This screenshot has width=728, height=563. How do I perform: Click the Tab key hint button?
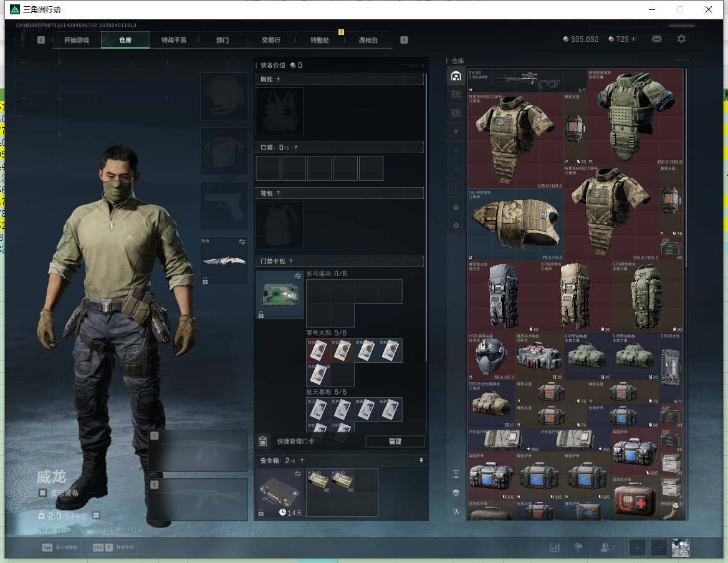click(x=60, y=547)
